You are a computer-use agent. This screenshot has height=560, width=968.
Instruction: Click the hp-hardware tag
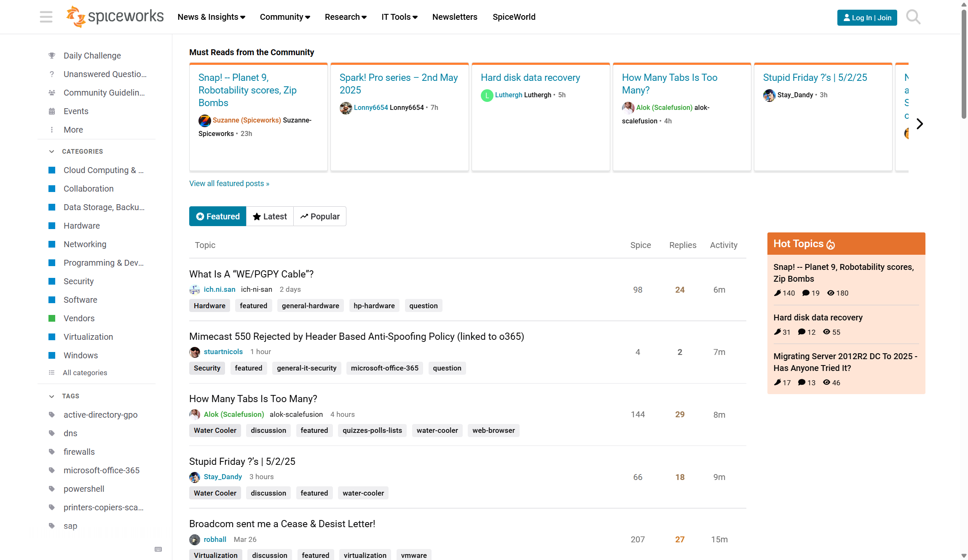point(374,306)
